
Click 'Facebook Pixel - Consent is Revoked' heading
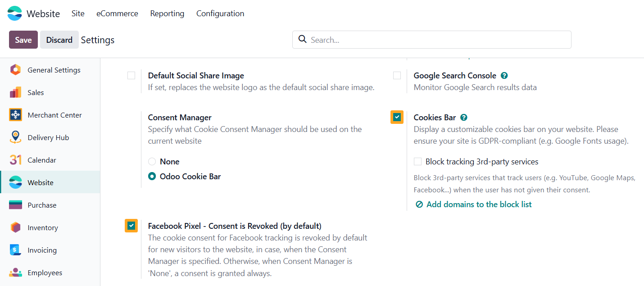click(235, 226)
